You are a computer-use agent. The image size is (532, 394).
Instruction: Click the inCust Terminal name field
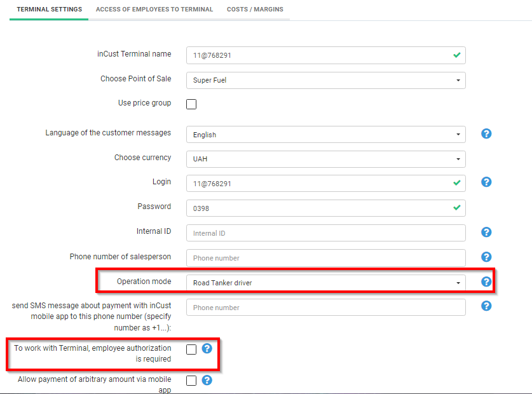(x=318, y=55)
